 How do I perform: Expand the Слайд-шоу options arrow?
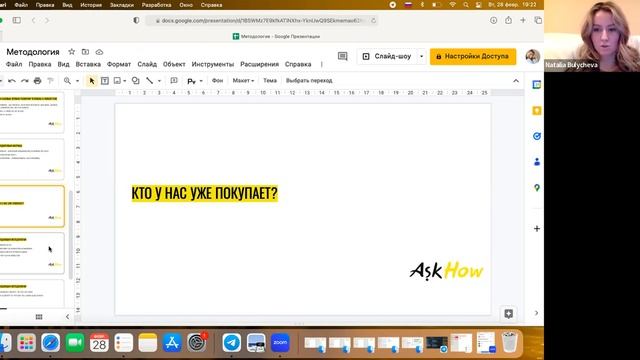pos(422,56)
